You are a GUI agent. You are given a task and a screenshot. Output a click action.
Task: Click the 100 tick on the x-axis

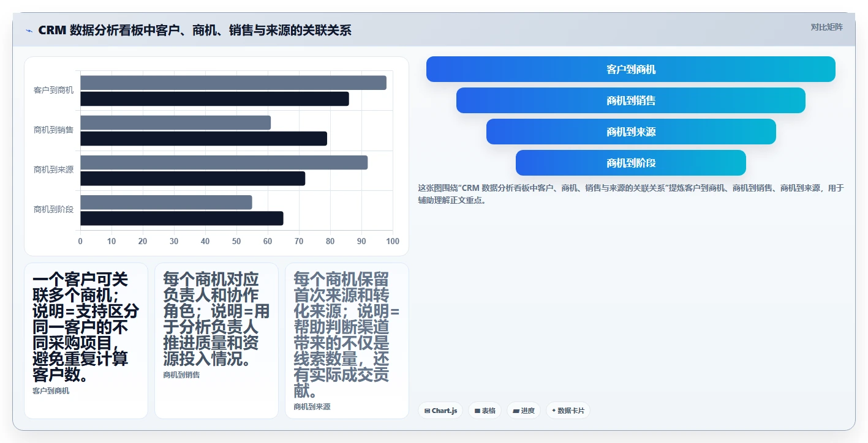(393, 241)
